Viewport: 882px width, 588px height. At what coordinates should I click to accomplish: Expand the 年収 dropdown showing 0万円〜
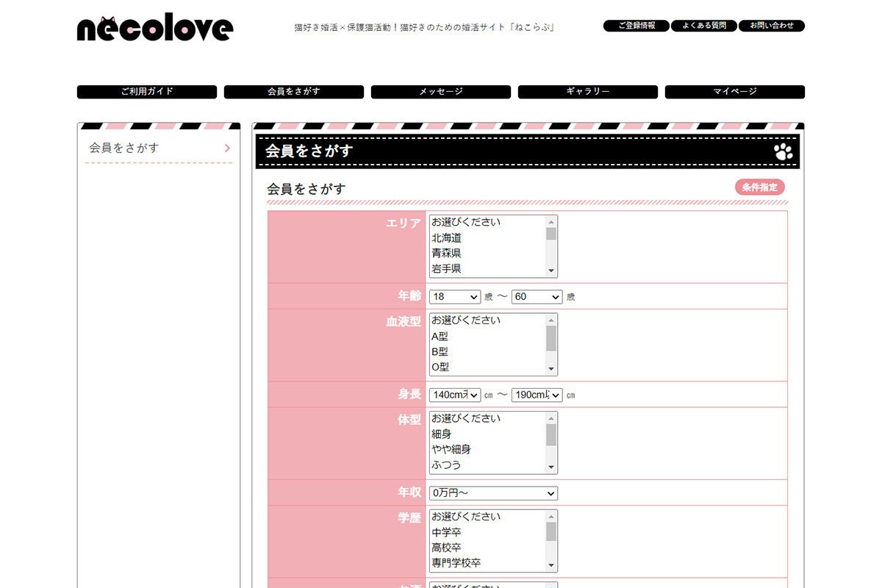point(493,493)
